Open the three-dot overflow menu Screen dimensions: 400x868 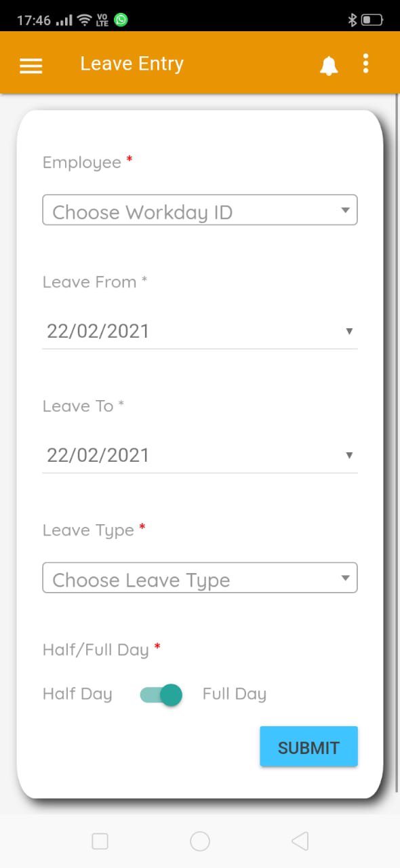[x=366, y=64]
